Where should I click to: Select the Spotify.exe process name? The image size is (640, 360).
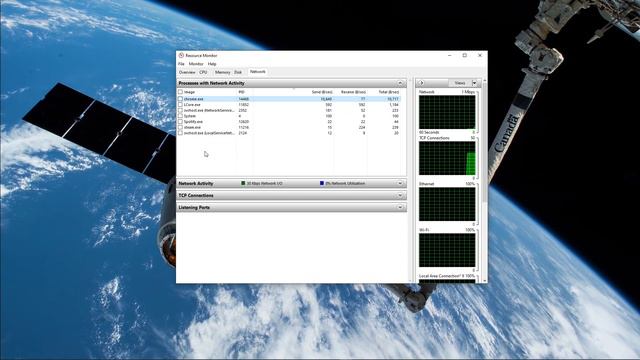(x=193, y=122)
